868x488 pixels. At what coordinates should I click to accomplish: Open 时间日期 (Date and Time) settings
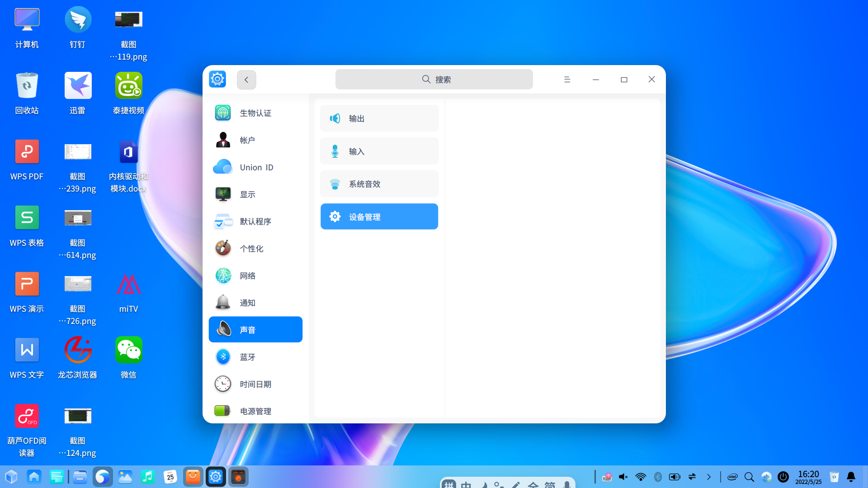coord(255,384)
